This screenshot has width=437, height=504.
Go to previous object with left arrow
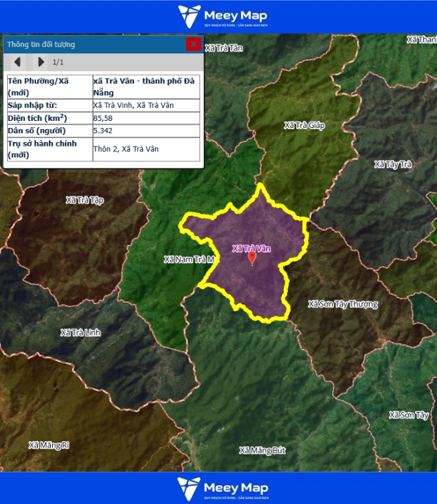(x=18, y=62)
